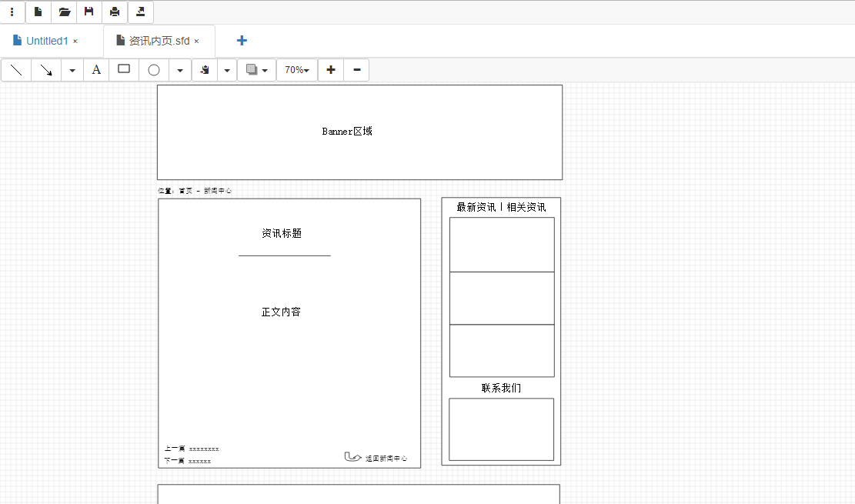Create a new file with the document icon
Screen dimensions: 855x504
click(38, 12)
